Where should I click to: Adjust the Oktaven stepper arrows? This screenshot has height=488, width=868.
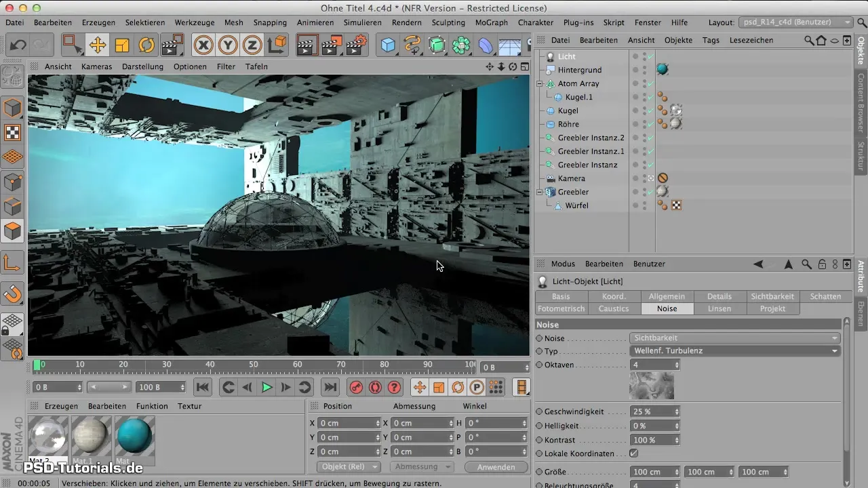point(676,365)
